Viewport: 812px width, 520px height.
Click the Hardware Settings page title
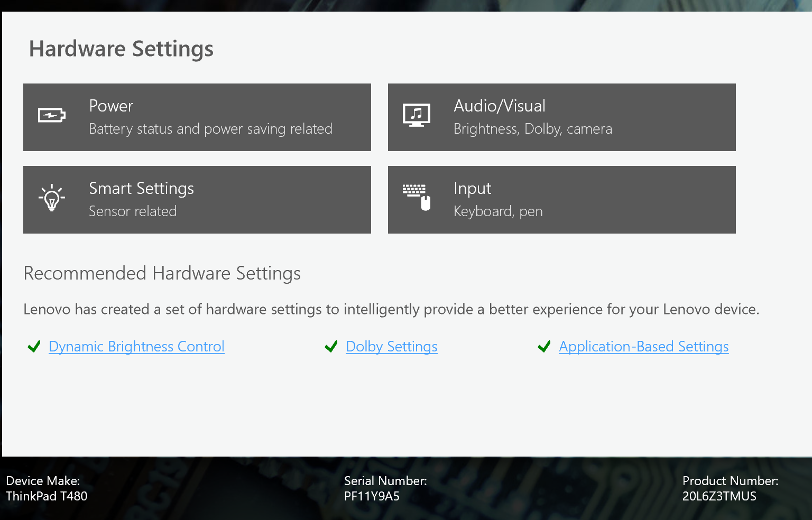(x=121, y=49)
